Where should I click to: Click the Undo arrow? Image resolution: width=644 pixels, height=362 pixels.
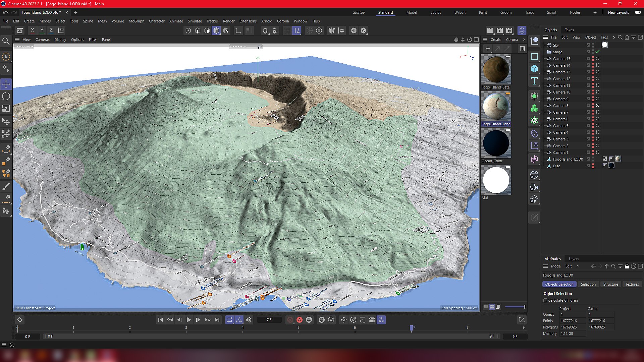6,12
